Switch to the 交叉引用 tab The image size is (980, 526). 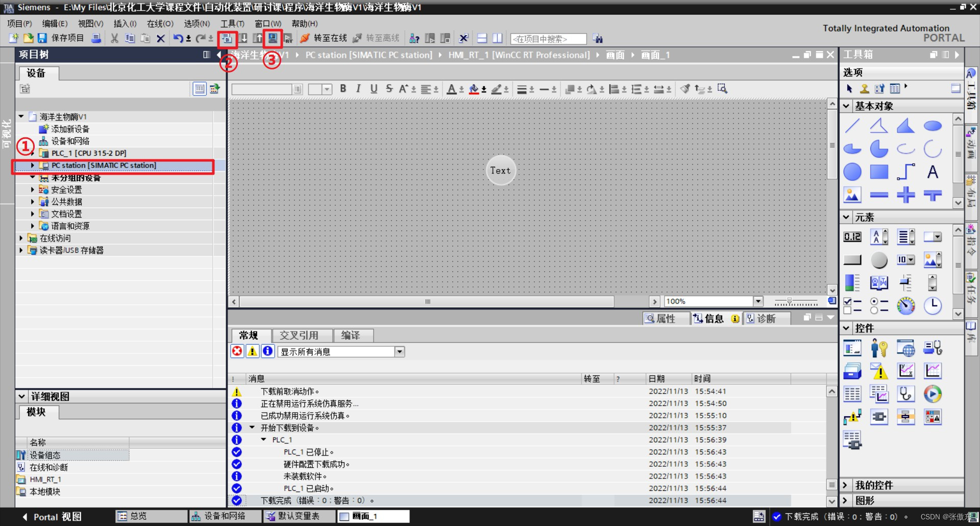(302, 336)
